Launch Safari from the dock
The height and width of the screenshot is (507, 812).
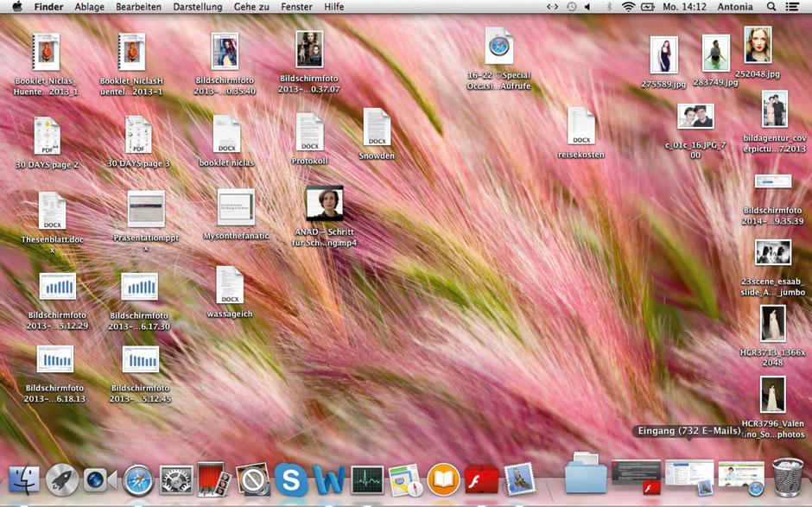point(138,479)
